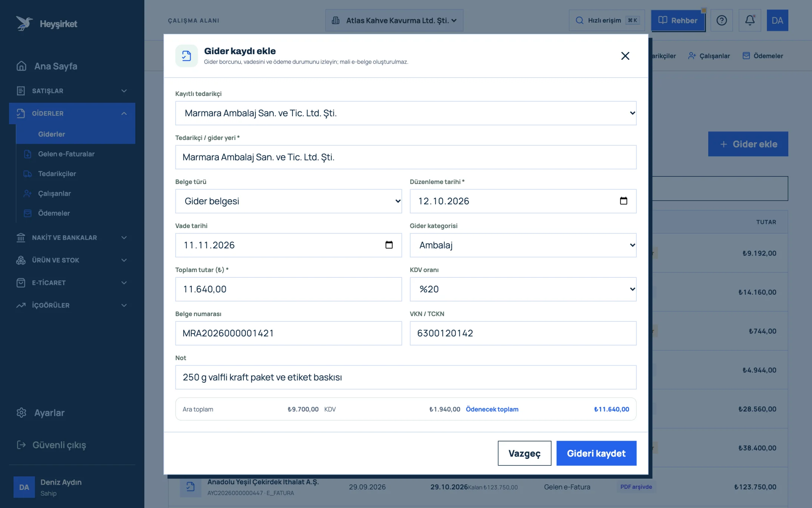Click the Tedarikçi / gider yeri field
The width and height of the screenshot is (812, 508).
(406, 157)
